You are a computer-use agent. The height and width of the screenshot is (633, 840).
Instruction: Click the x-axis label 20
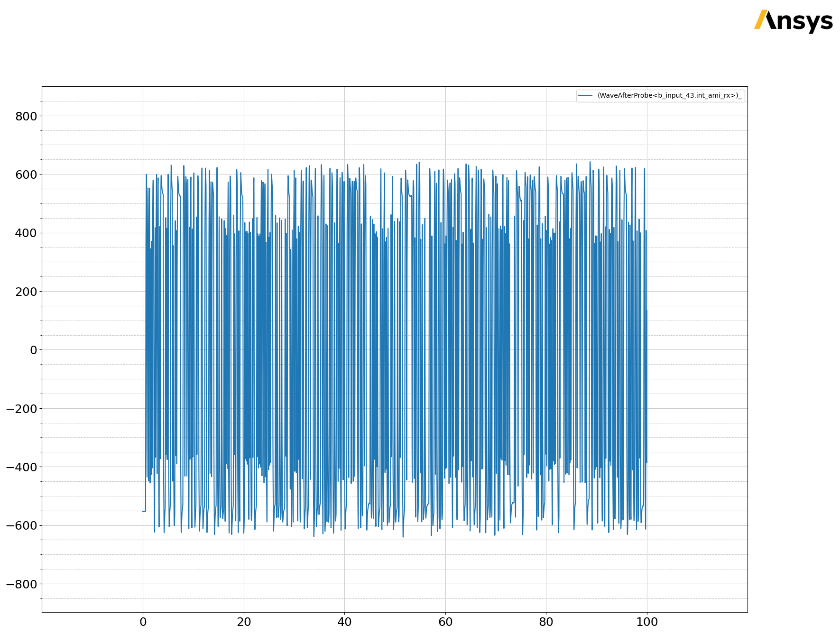click(244, 622)
